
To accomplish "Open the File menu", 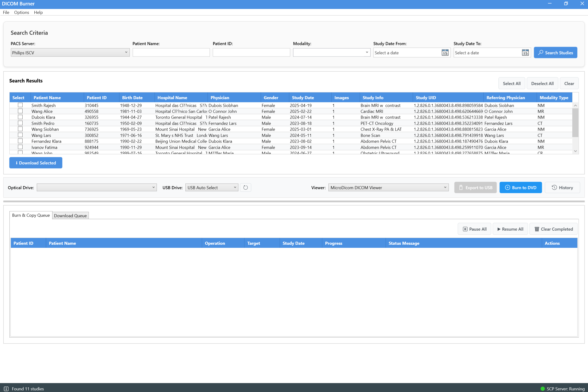I will click(x=6, y=12).
